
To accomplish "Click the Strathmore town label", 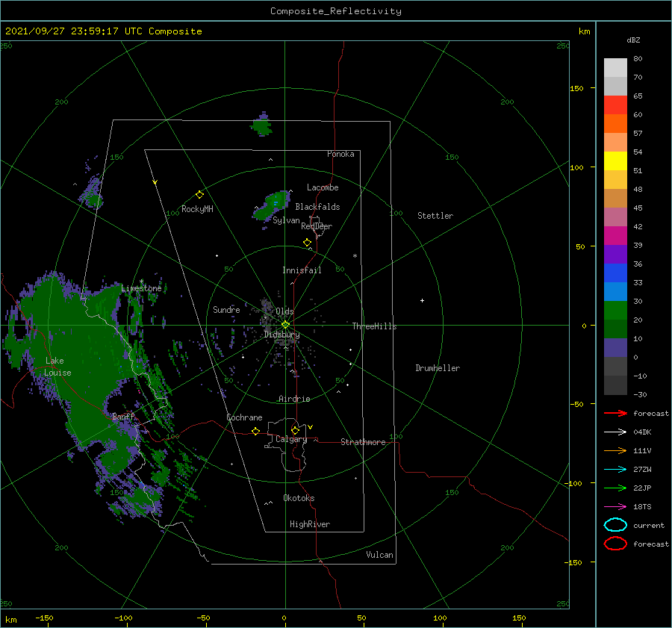I will pyautogui.click(x=363, y=442).
